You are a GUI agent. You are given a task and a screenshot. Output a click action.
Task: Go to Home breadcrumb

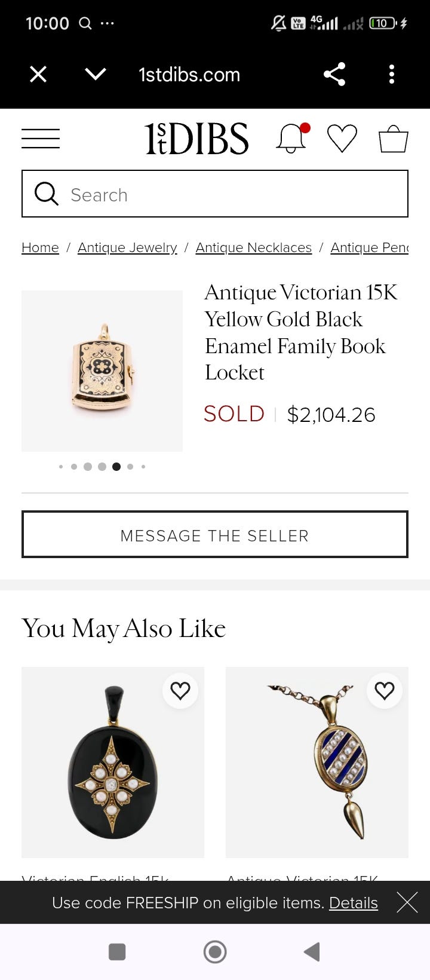[x=40, y=247]
